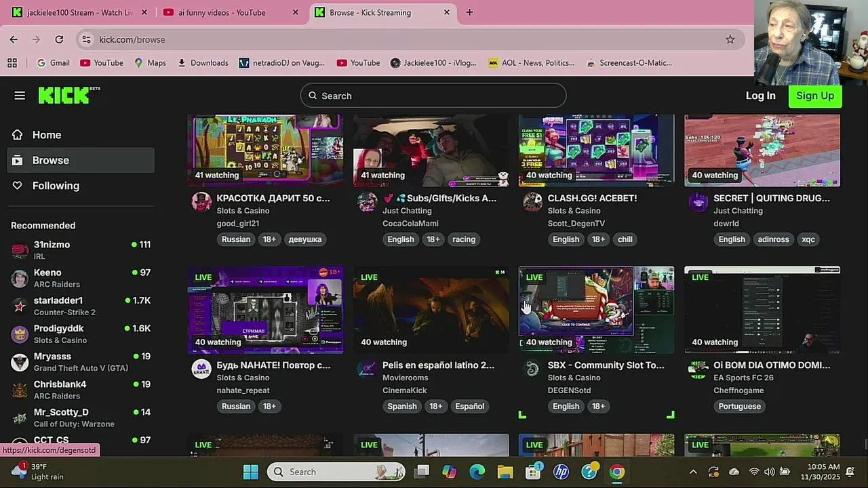Open the nahate_repeat stream thumbnail
The height and width of the screenshot is (488, 868).
pyautogui.click(x=265, y=310)
